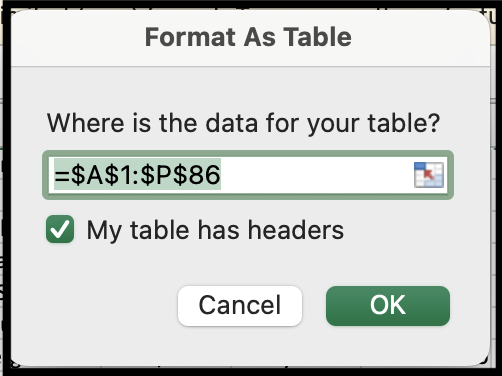Dismiss the dialog with the Cancel button
This screenshot has height=376, width=502.
pos(240,306)
